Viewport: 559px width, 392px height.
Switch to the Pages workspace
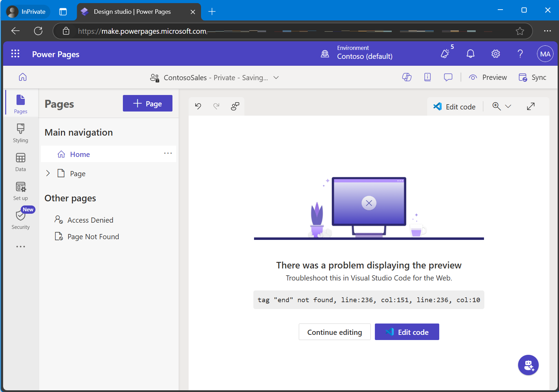(x=21, y=104)
